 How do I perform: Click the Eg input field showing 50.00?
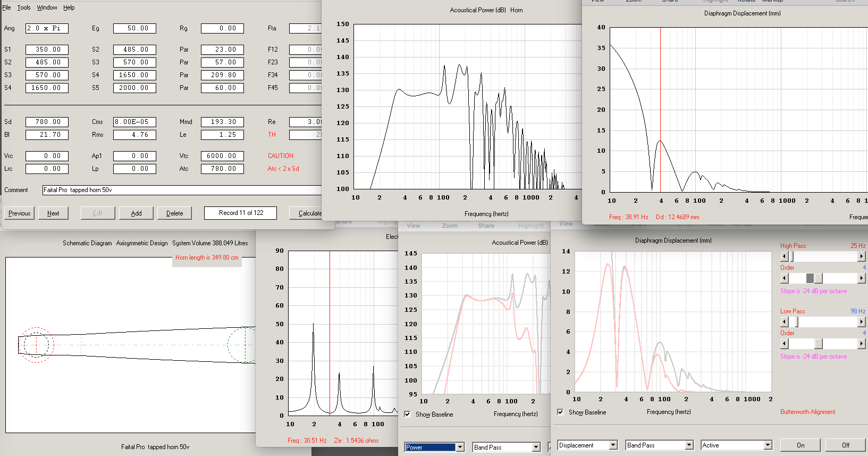click(134, 28)
